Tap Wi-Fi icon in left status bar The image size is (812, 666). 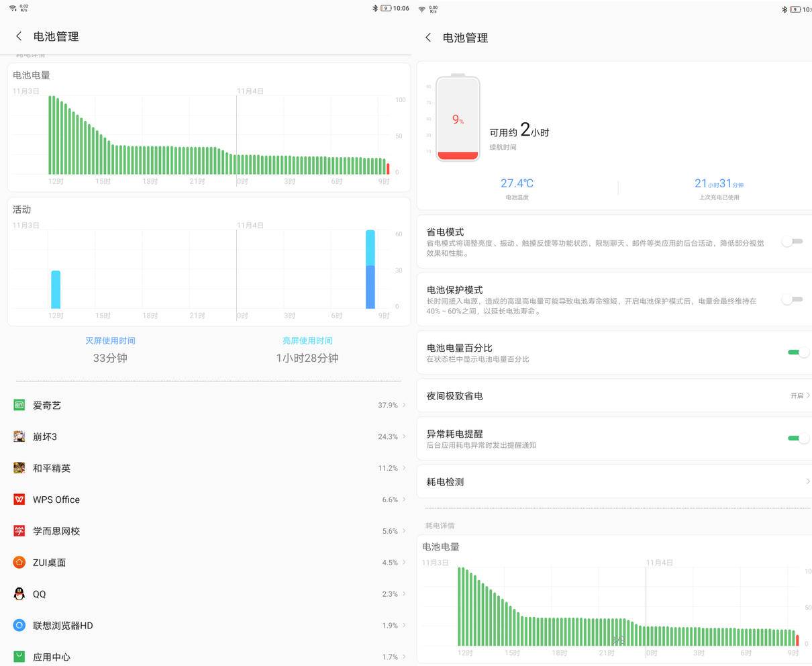(13, 8)
